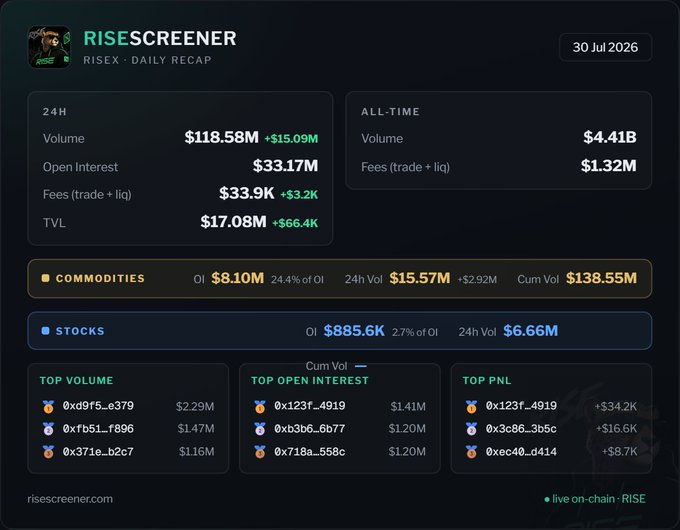Select the $2.29M top volume amount
The height and width of the screenshot is (530, 680).
195,406
